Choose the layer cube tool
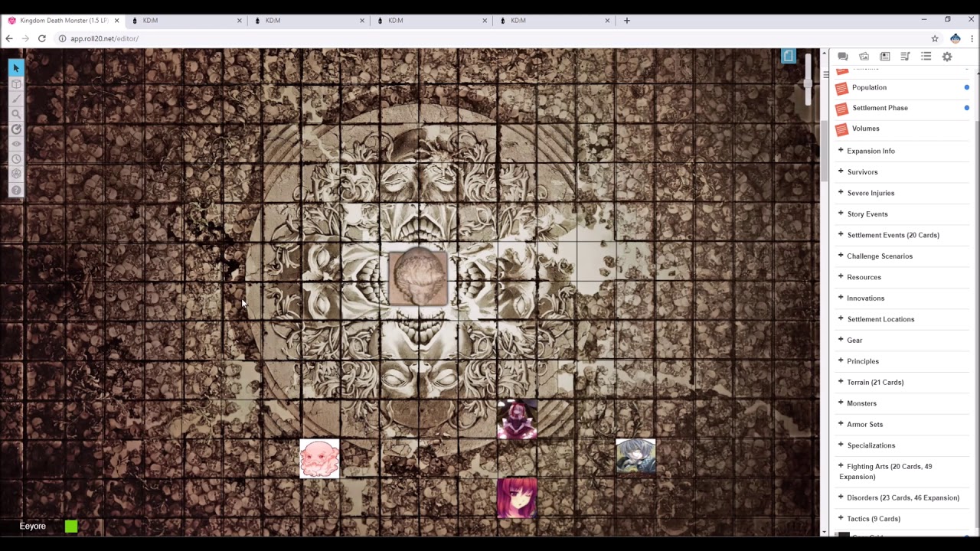Viewport: 980px width, 551px height. pos(16,83)
